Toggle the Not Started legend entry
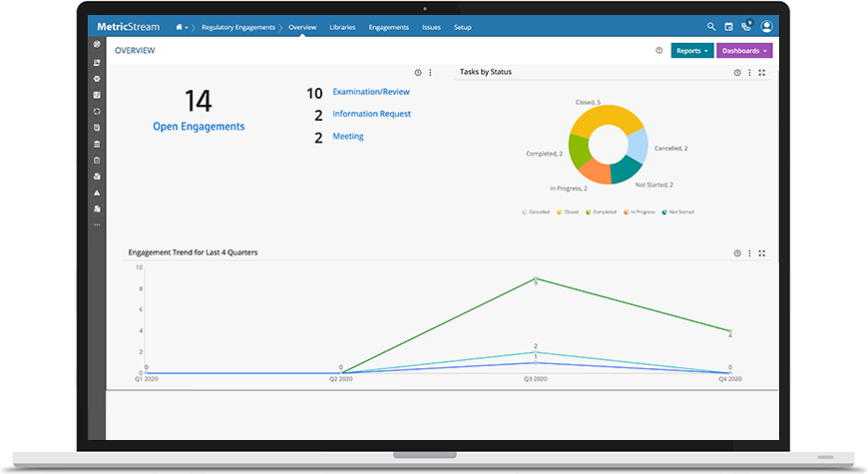The image size is (868, 474). (678, 213)
